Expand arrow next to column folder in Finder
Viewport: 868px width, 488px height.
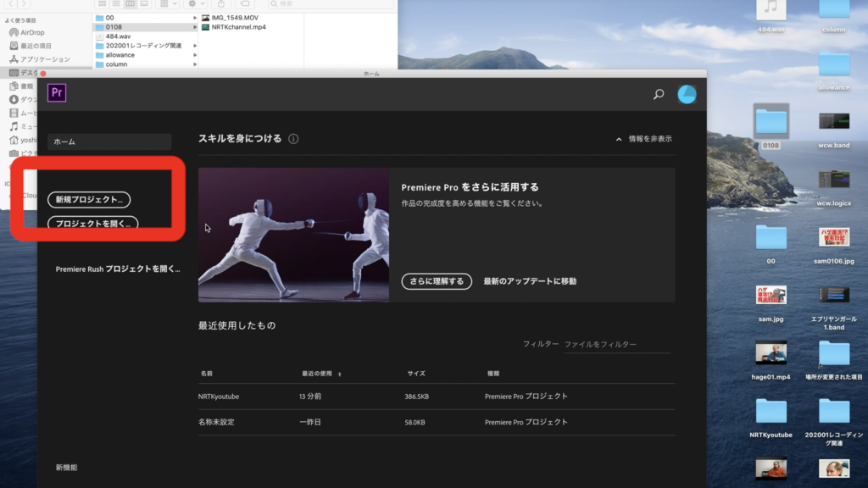click(195, 64)
